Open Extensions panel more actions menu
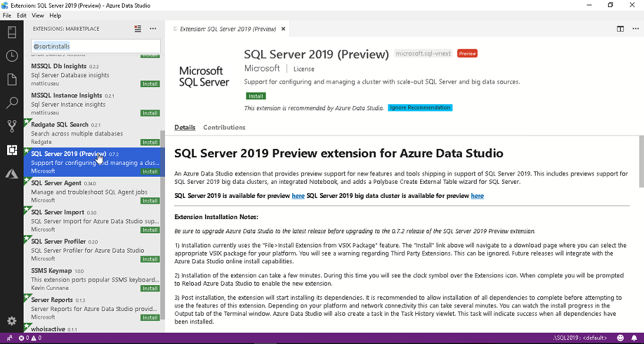The height and width of the screenshot is (344, 644). click(x=153, y=28)
